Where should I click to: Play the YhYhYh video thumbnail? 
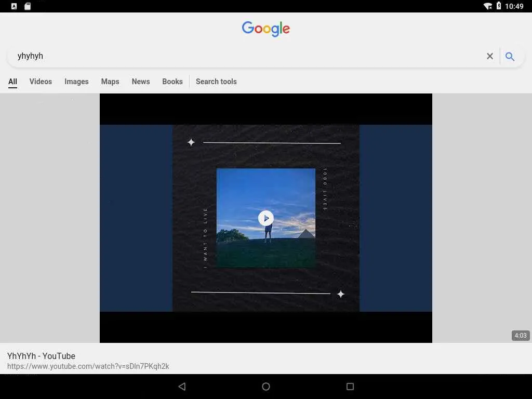[265, 218]
